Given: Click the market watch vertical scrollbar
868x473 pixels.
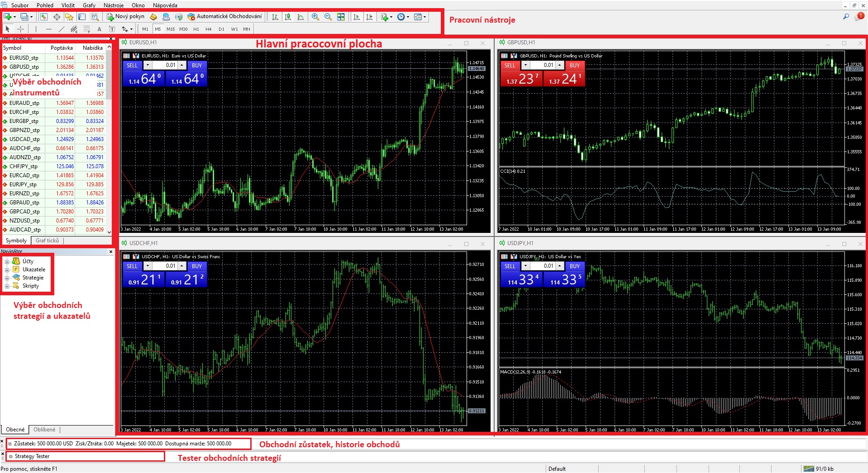Looking at the screenshot, I should pyautogui.click(x=109, y=136).
